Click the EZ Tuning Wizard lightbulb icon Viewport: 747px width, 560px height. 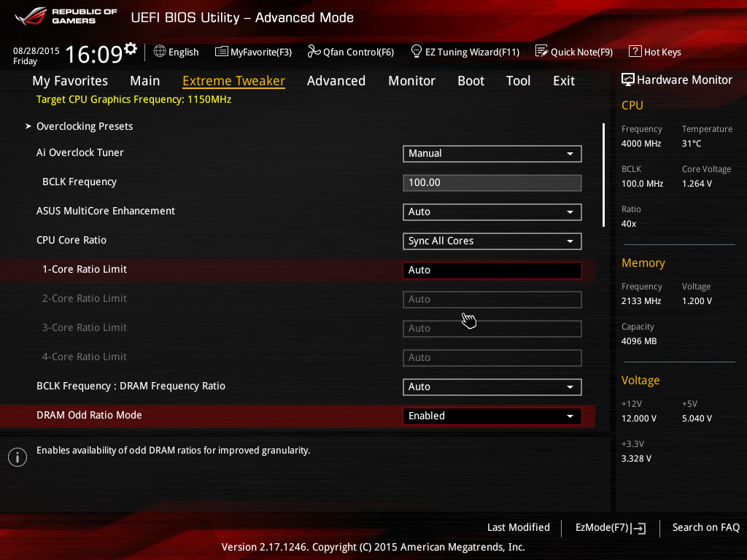pyautogui.click(x=417, y=51)
